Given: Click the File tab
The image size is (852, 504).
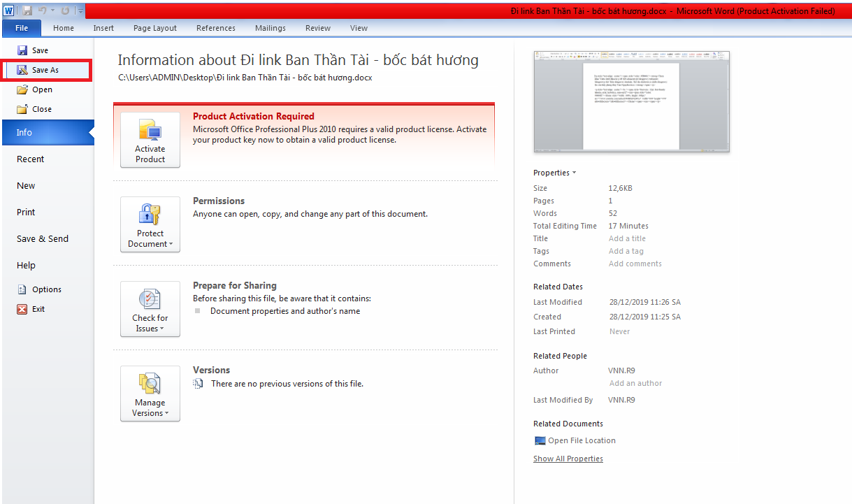Looking at the screenshot, I should (x=22, y=28).
